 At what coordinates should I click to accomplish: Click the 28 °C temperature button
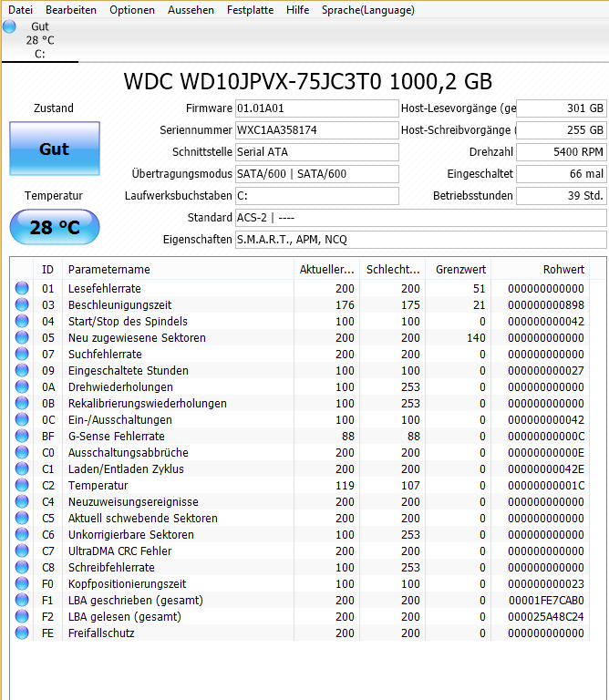pos(55,227)
